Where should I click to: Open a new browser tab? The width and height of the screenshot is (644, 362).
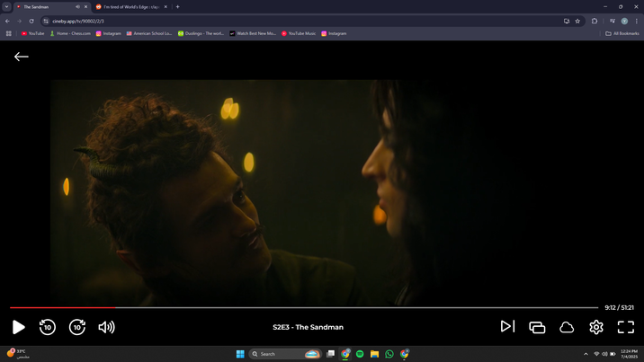coord(177,6)
